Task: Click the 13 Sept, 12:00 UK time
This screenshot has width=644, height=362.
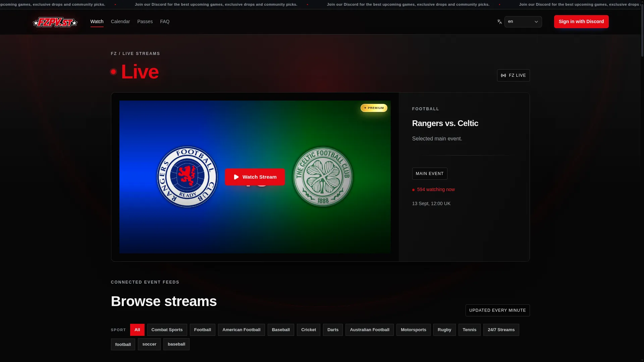Action: [x=431, y=203]
